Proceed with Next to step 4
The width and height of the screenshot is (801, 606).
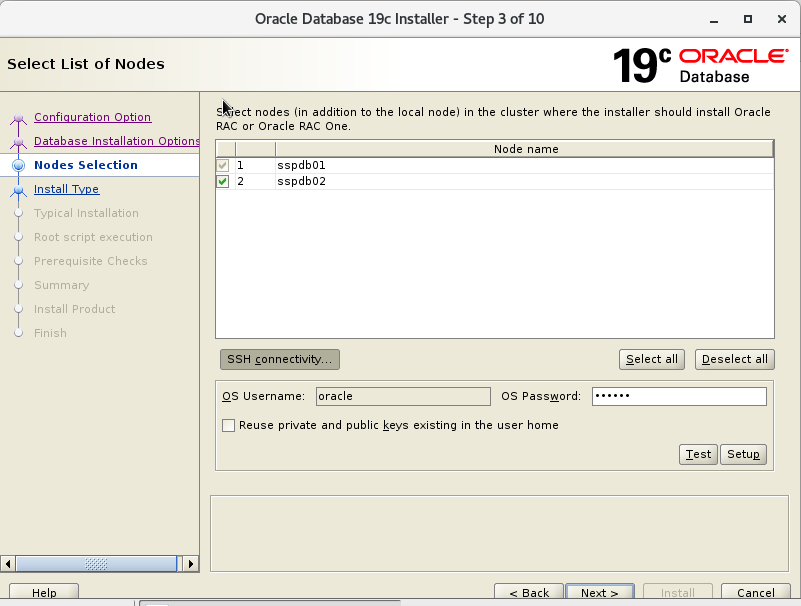599,592
